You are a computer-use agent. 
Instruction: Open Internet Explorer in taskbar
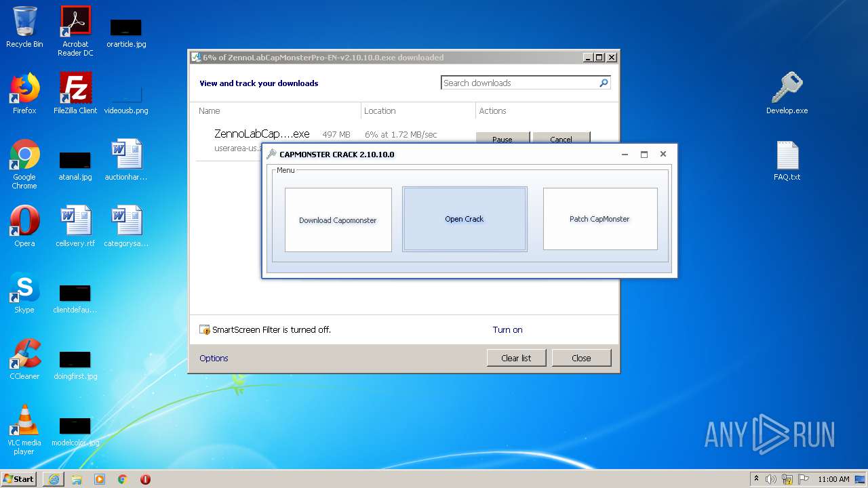(54, 479)
